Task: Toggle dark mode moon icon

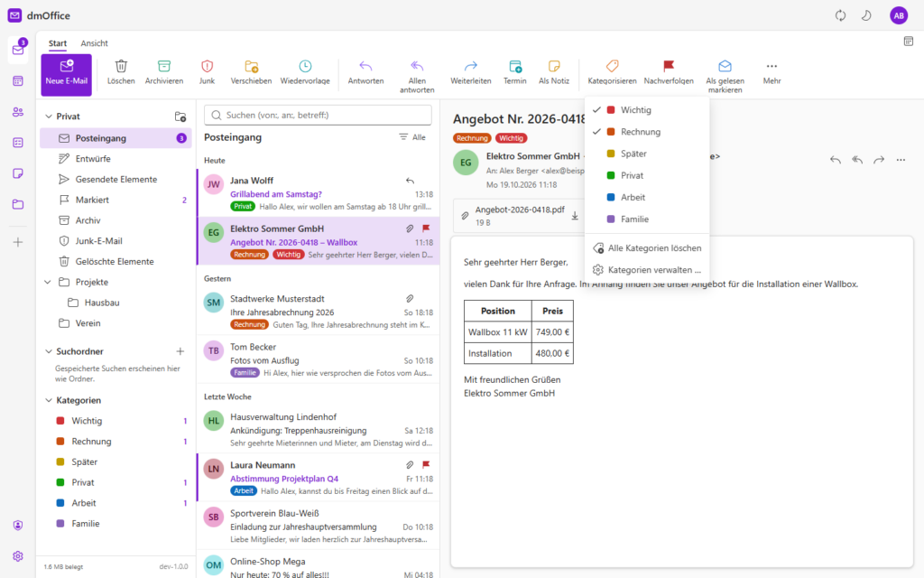Action: [x=866, y=15]
